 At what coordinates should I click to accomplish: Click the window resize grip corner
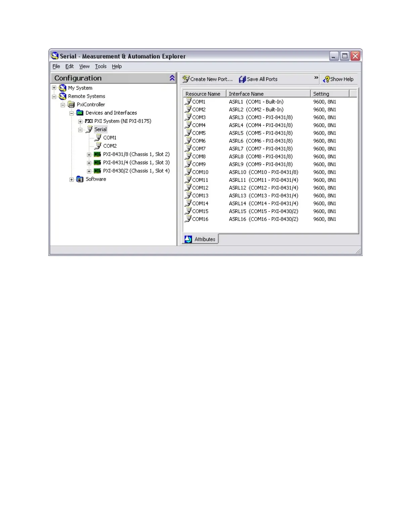[x=358, y=251]
